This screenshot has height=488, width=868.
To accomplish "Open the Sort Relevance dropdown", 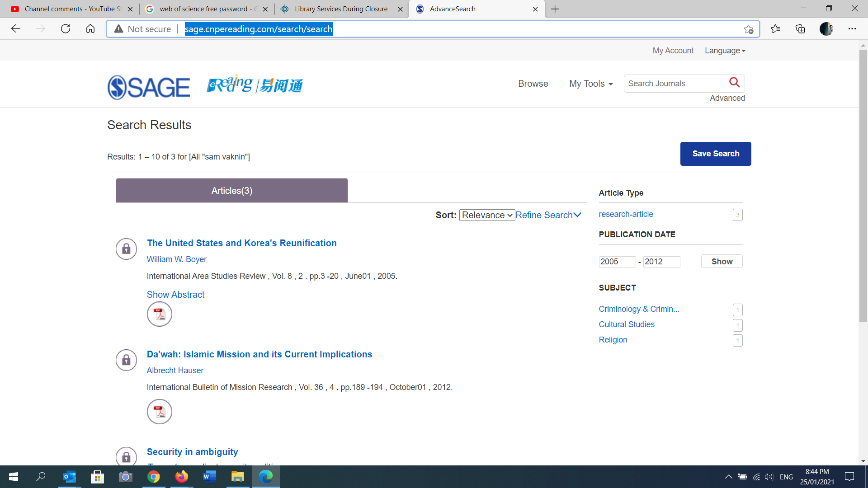I will click(x=487, y=215).
